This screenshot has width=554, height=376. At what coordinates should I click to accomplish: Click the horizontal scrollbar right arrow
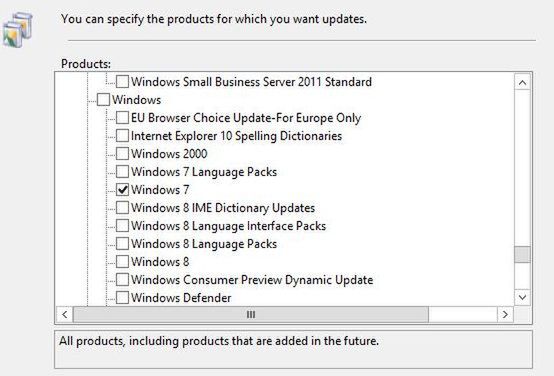(x=505, y=314)
